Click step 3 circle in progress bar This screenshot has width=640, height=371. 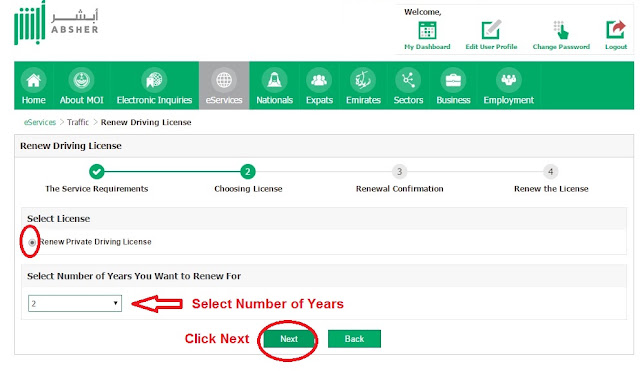pos(400,172)
